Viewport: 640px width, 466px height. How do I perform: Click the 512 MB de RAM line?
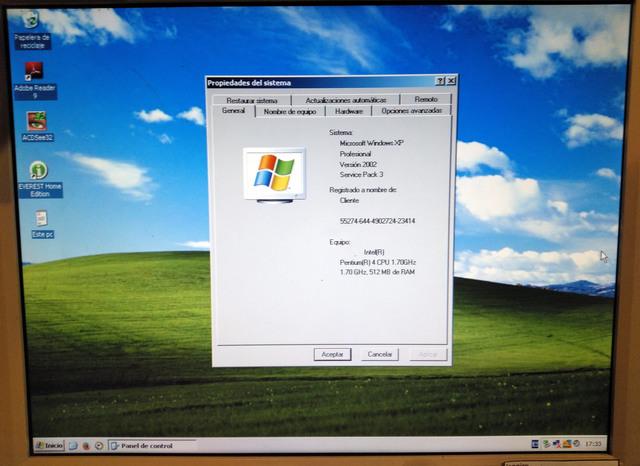377,272
